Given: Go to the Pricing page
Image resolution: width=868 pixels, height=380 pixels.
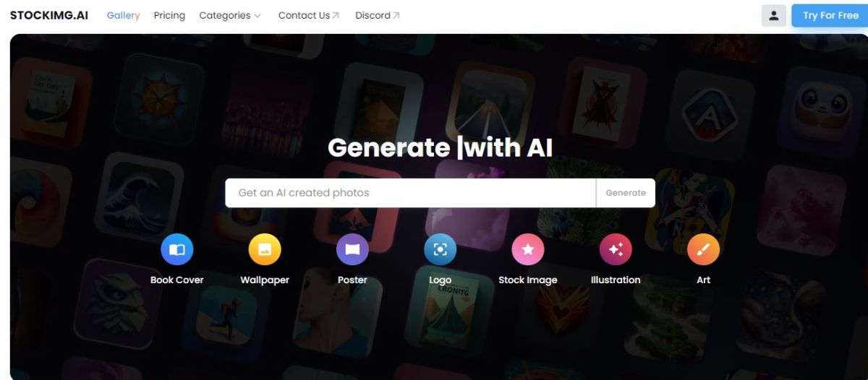Looking at the screenshot, I should (x=169, y=15).
